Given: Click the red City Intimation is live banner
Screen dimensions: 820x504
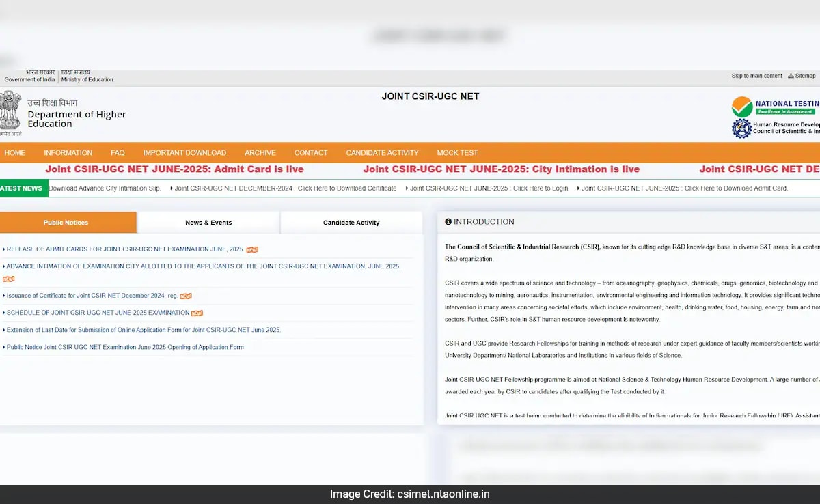Looking at the screenshot, I should click(502, 169).
